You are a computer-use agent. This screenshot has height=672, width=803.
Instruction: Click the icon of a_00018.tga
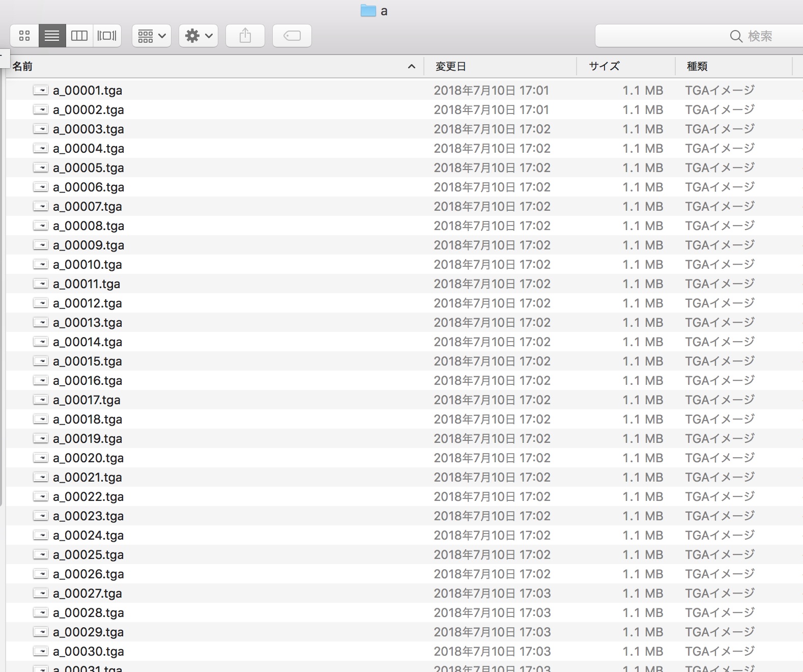[41, 419]
